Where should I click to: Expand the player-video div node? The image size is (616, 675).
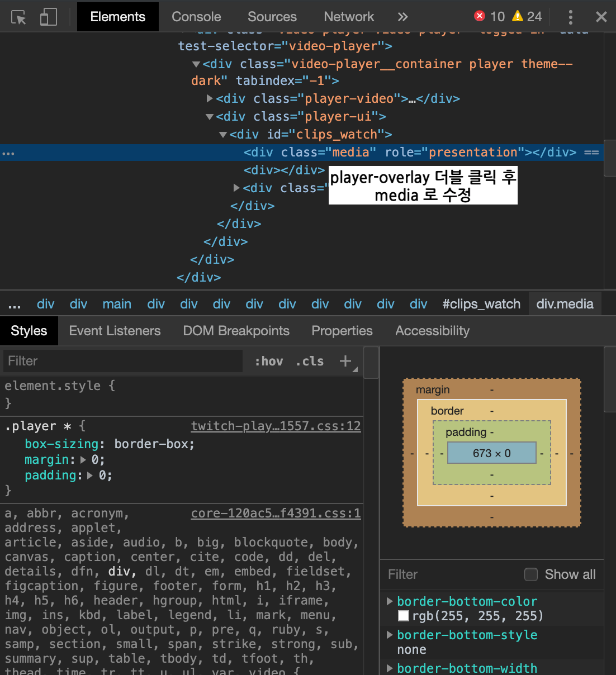(210, 98)
